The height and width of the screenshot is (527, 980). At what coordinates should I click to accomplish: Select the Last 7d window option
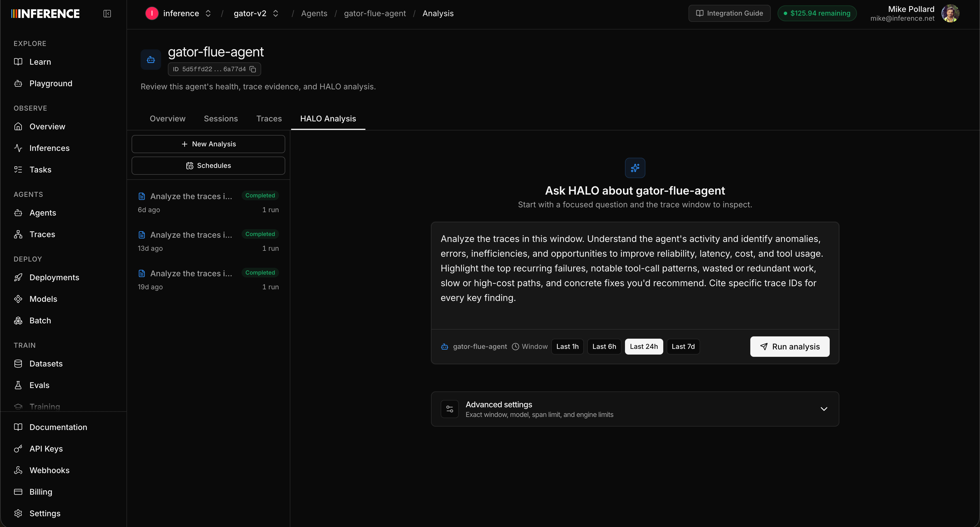point(683,347)
